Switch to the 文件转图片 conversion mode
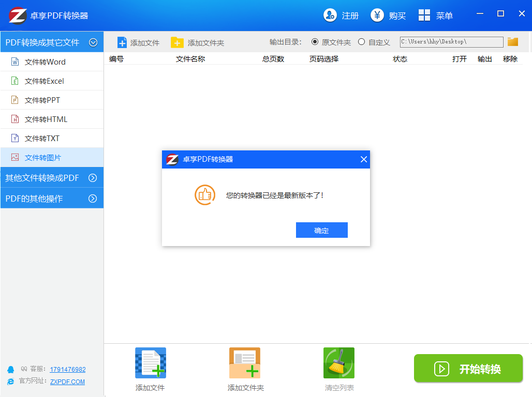Screen dimensions: 532x397 [x=16, y=157]
